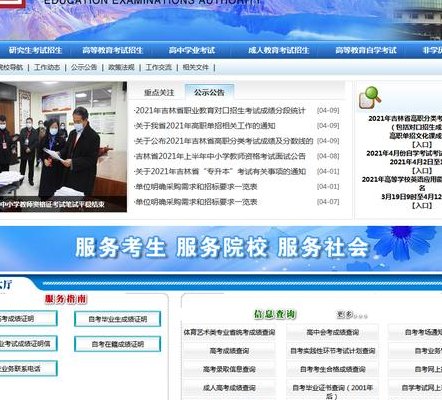442x400 pixels.
Task: Click the 自考在籍成绩证明 button
Action: (x=118, y=344)
